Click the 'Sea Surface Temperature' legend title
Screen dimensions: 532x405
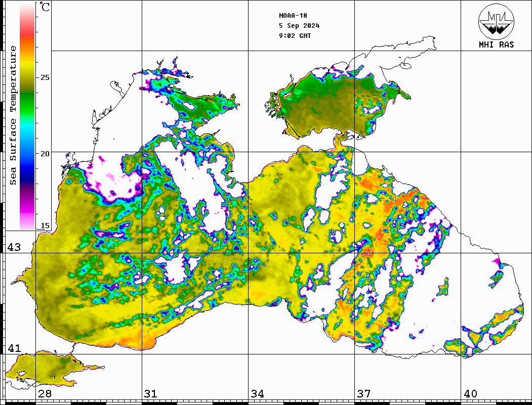[x=13, y=115]
